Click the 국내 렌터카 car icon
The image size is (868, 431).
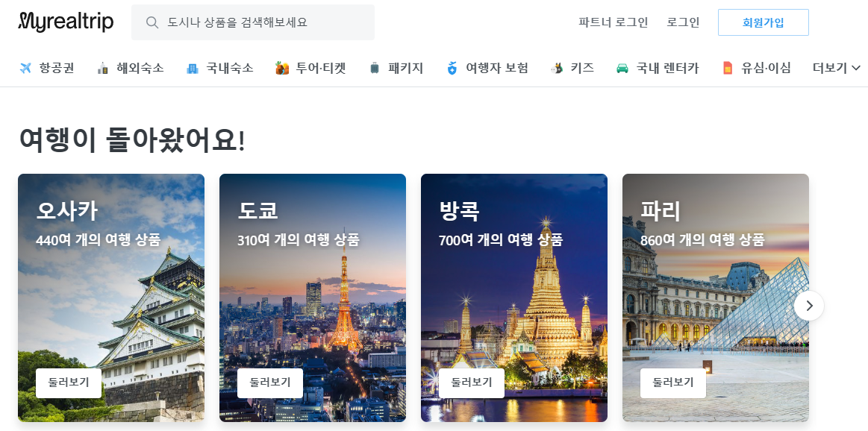pos(622,68)
